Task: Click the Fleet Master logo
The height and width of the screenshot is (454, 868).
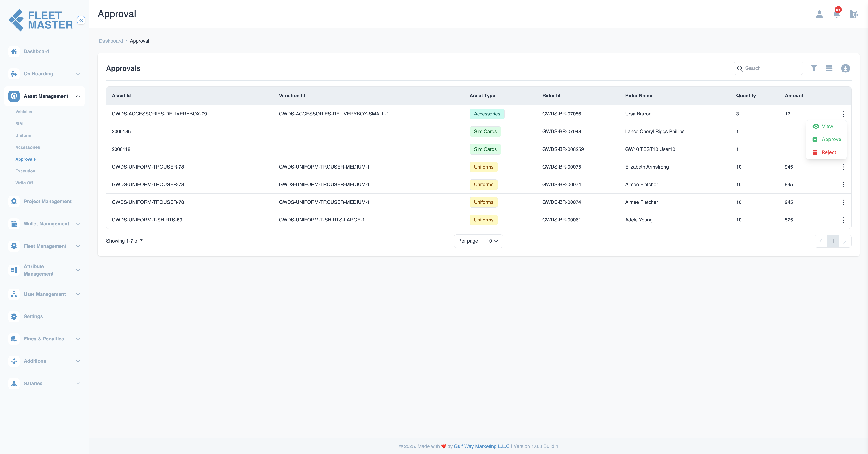Action: [x=41, y=20]
